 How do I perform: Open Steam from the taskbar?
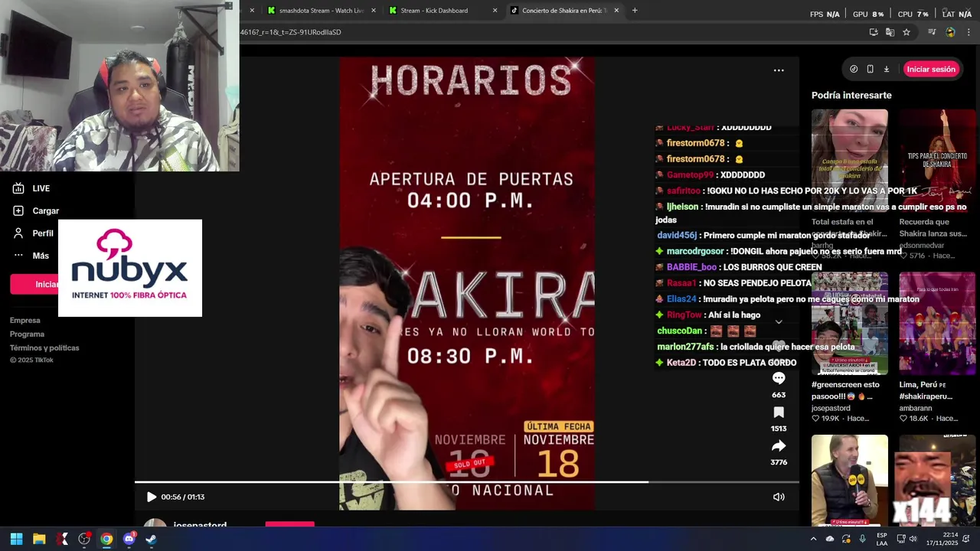point(151,539)
